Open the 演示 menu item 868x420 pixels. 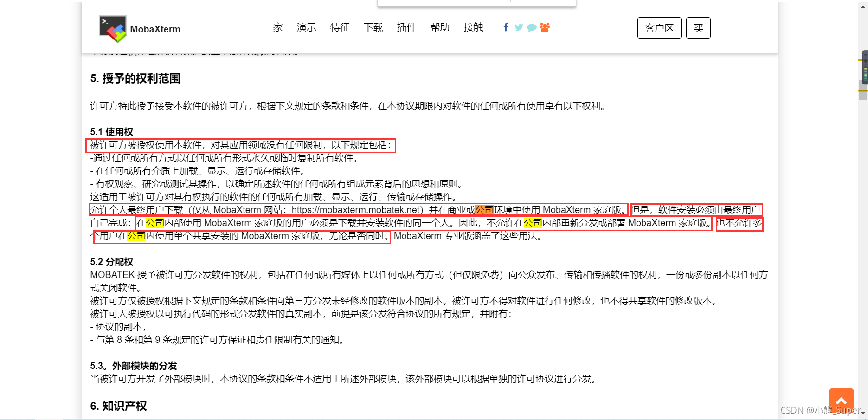coord(307,27)
